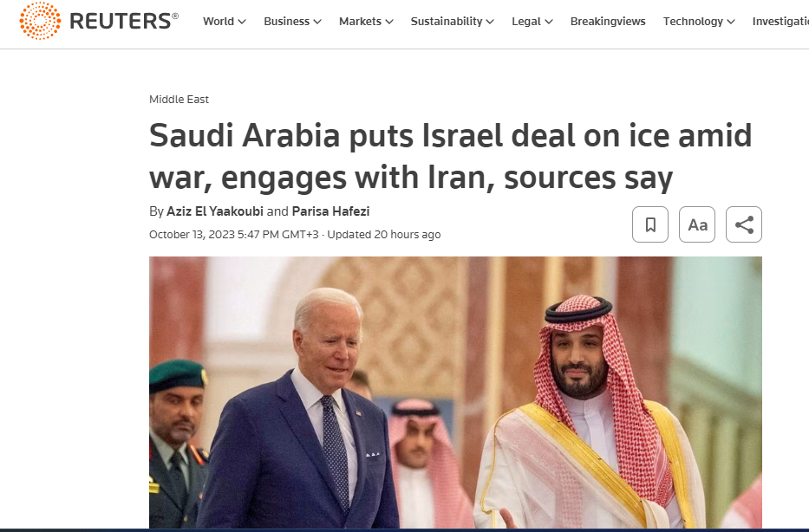Image resolution: width=809 pixels, height=532 pixels.
Task: Open the Breakingviews section
Action: click(x=608, y=21)
